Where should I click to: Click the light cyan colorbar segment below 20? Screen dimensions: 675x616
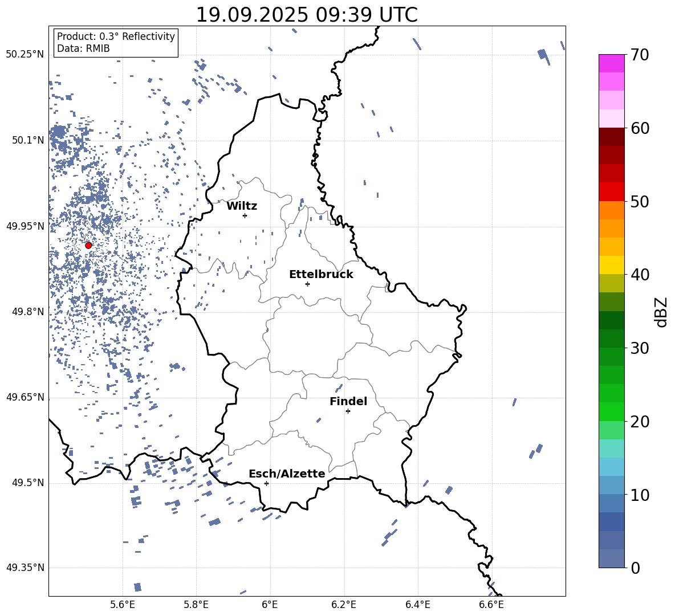pyautogui.click(x=612, y=448)
